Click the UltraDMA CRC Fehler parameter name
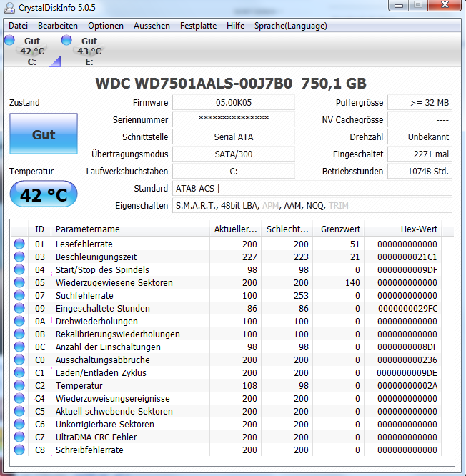466x476 pixels. [x=96, y=437]
